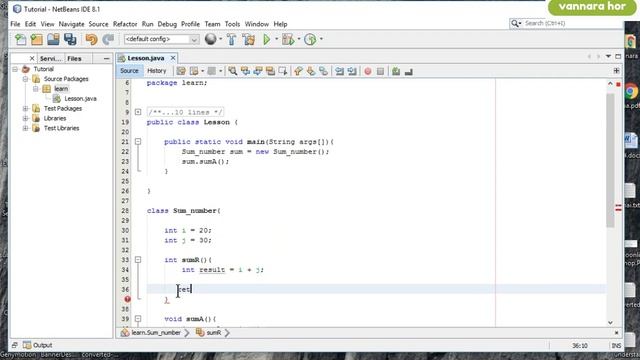Open the Debug Project dropdown arrow
This screenshot has width=640, height=360.
click(299, 39)
